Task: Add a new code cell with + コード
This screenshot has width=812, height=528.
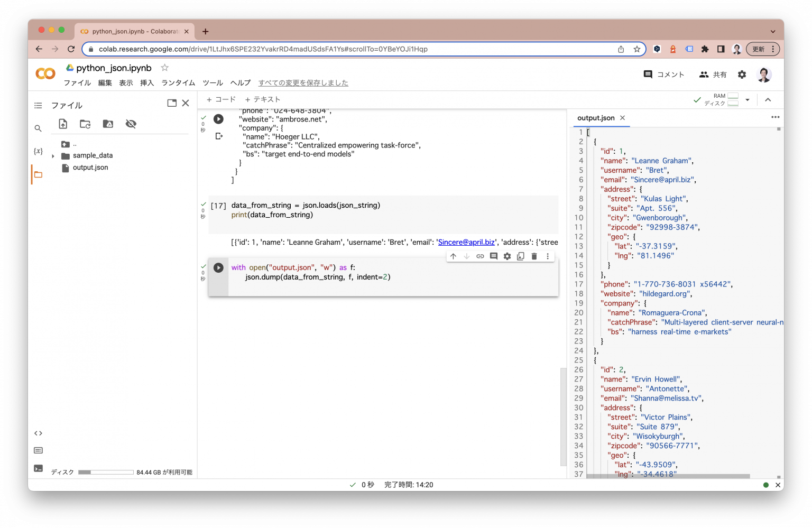Action: [x=220, y=99]
